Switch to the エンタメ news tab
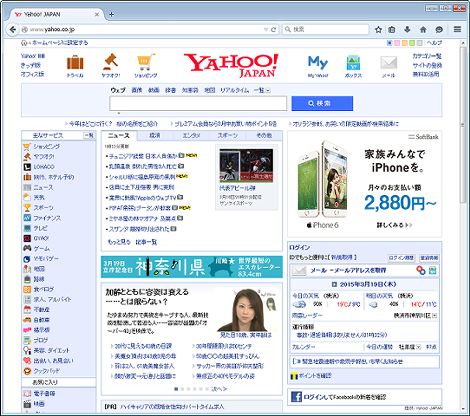The width and height of the screenshot is (470, 416). (x=191, y=135)
